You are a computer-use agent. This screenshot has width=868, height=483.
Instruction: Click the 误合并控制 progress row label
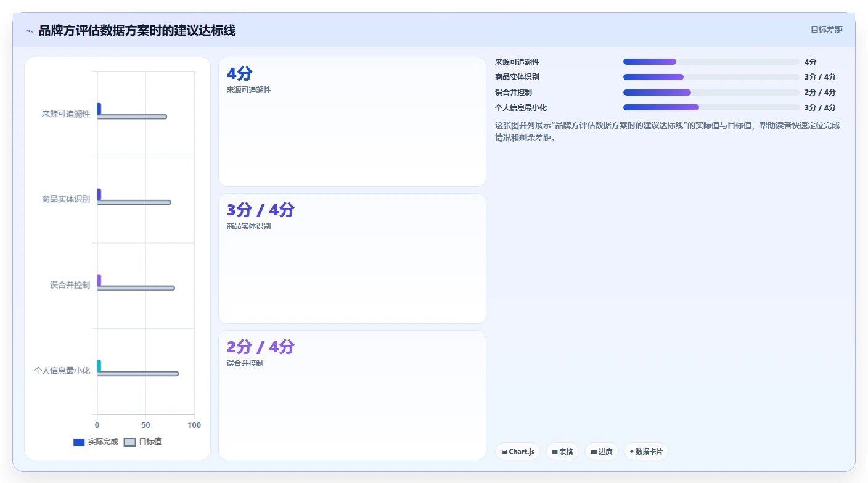(514, 93)
